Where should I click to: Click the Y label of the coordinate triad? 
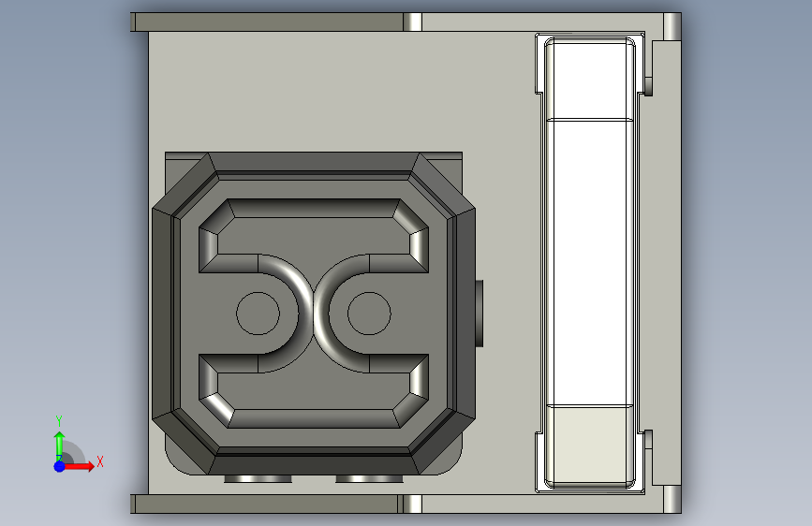pyautogui.click(x=59, y=421)
